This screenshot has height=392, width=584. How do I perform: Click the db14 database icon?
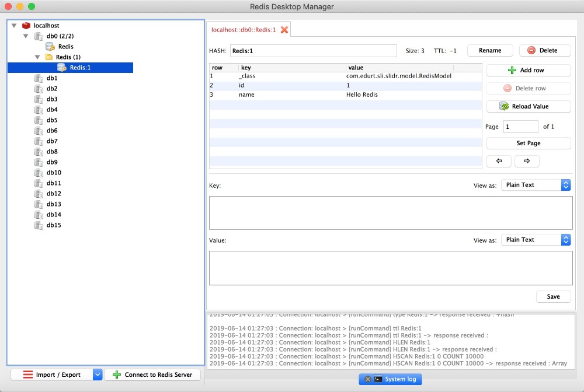(x=39, y=215)
